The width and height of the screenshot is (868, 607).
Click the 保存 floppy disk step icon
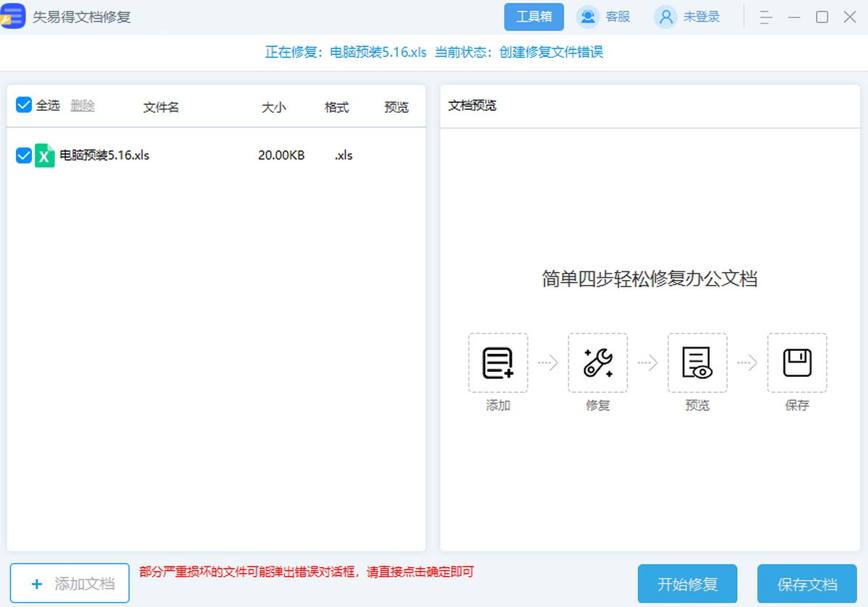point(797,362)
